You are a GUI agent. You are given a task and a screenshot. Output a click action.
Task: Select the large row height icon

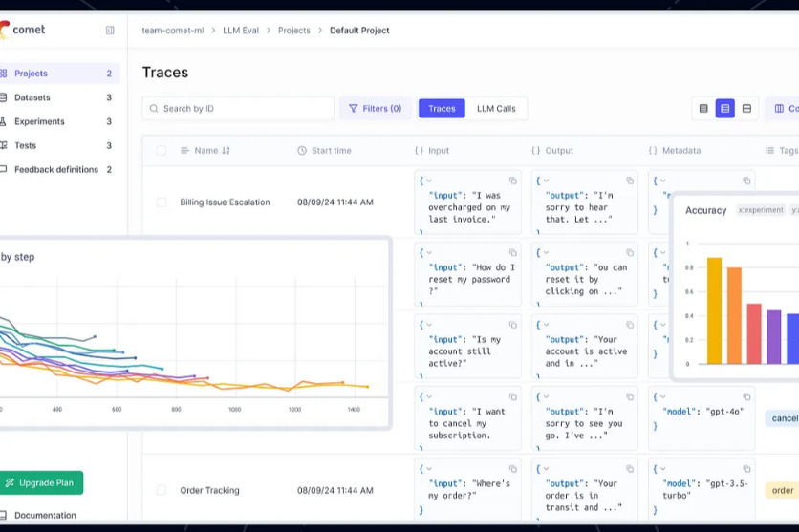pos(746,109)
